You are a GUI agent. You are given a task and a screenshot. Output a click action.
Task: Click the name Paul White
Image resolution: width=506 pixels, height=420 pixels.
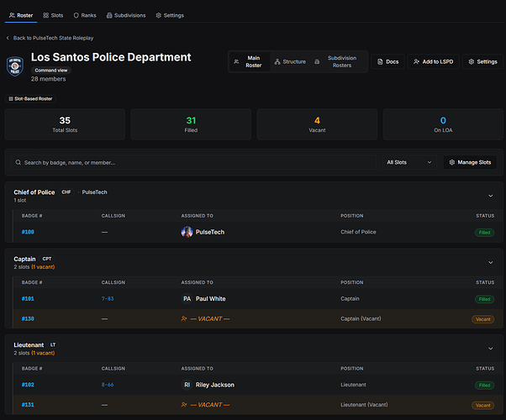tap(211, 299)
